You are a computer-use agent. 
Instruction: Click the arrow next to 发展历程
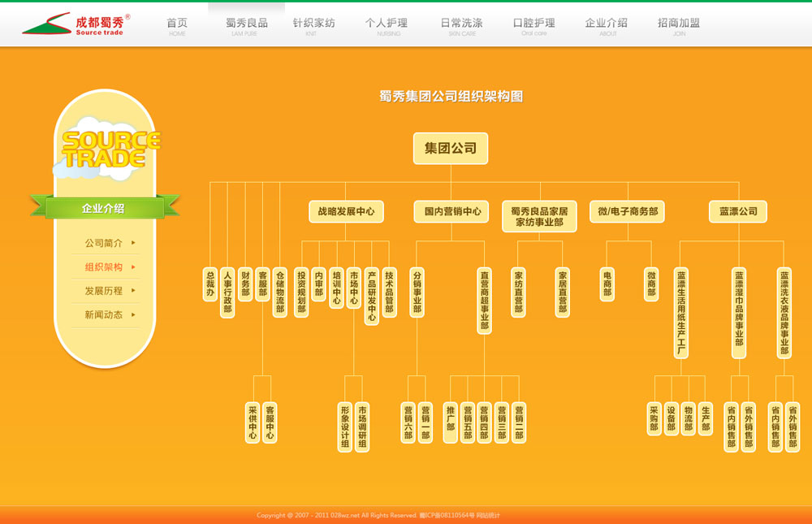[x=133, y=291]
